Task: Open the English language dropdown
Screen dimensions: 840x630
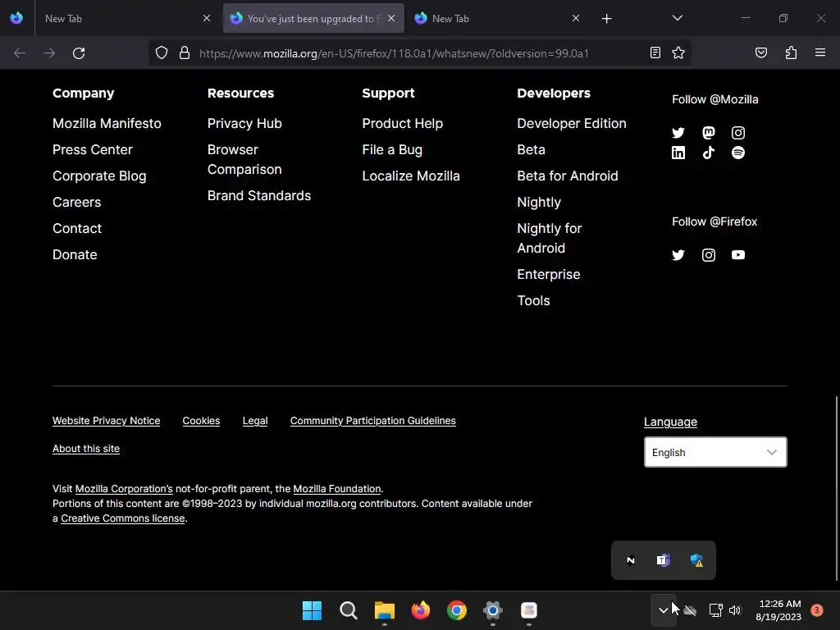Action: click(715, 452)
